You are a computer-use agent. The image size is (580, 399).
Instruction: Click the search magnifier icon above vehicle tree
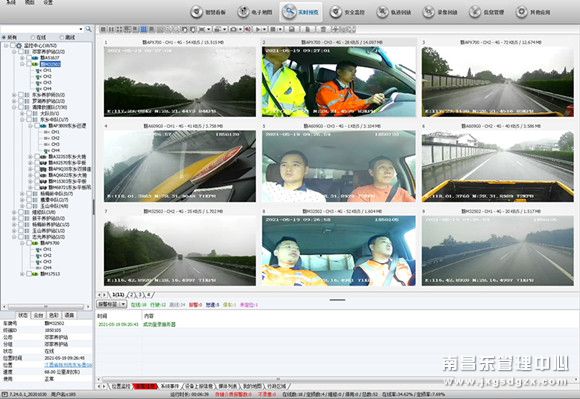pos(88,29)
